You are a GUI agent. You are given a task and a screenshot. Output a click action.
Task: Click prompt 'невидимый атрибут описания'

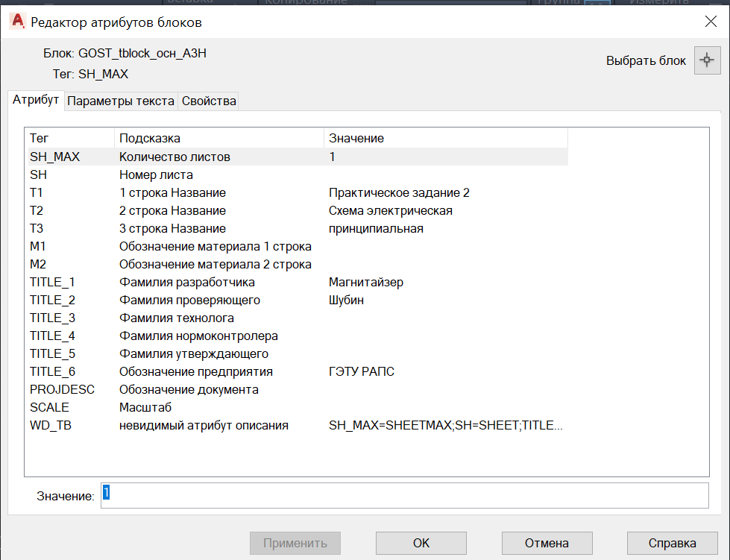tap(204, 426)
